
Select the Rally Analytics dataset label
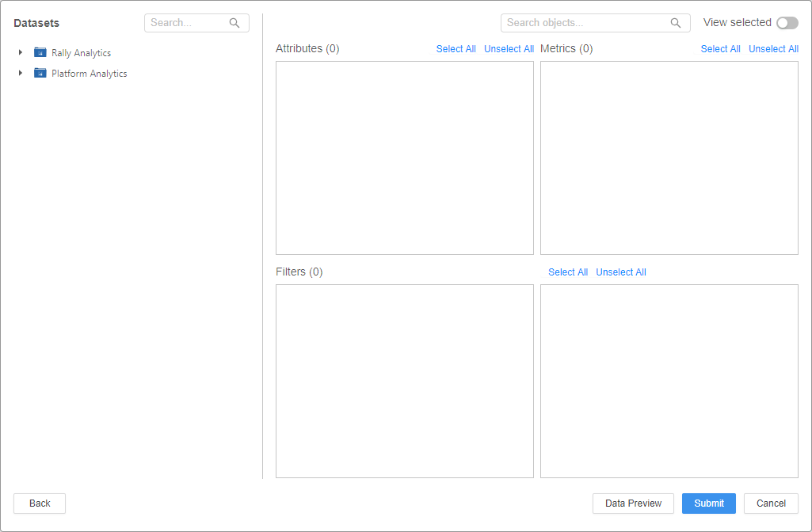(x=81, y=53)
